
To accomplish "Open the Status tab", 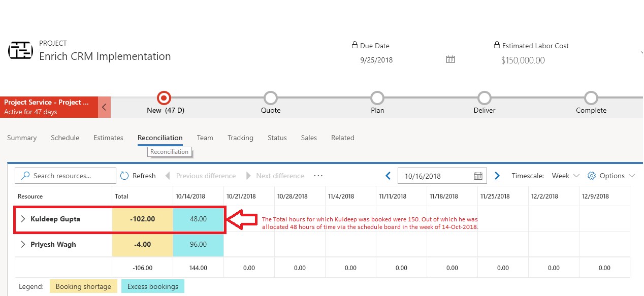I will (277, 138).
